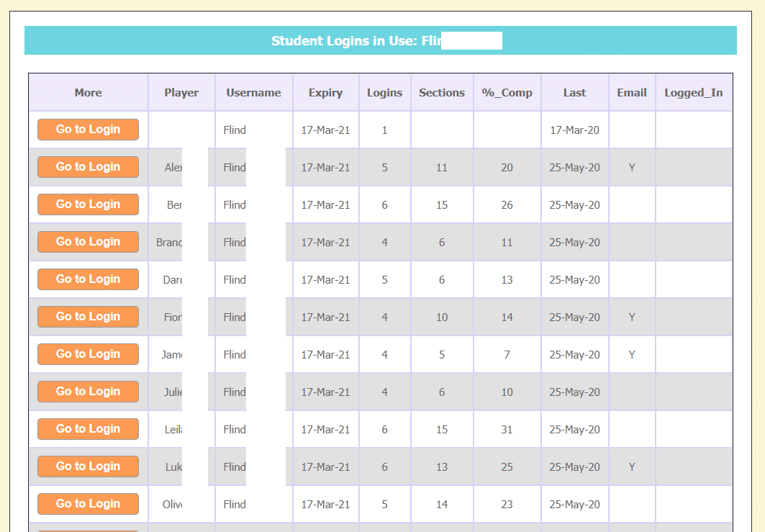This screenshot has height=532, width=765.
Task: Click the 26 percent complete value
Action: point(507,205)
